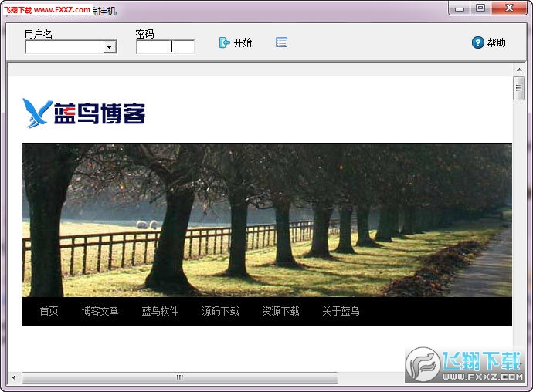Click into the 密码 password field
Screen dimensions: 533x392
[x=165, y=47]
